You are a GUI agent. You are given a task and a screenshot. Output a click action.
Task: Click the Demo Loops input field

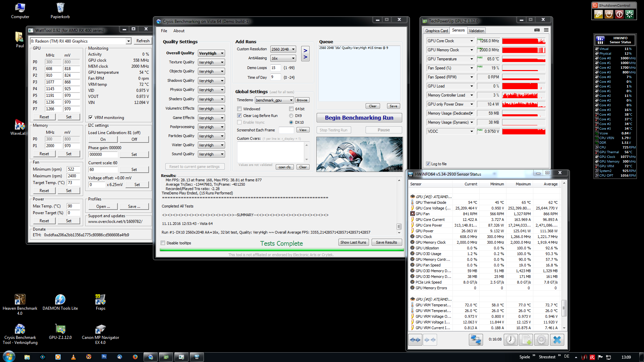[275, 68]
